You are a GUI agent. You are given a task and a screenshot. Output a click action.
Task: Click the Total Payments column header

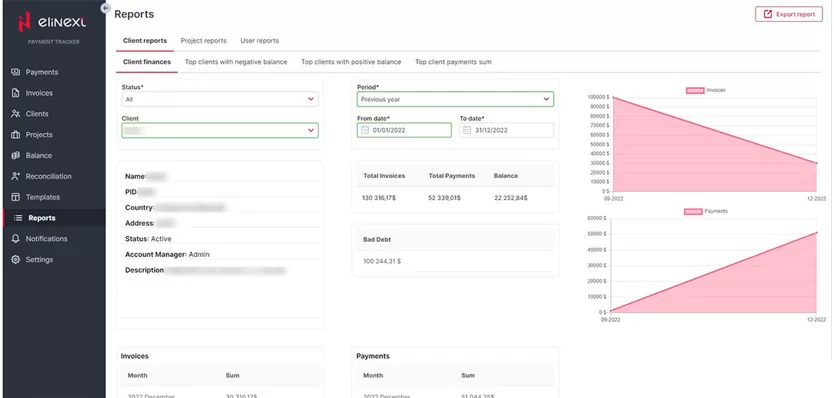click(452, 176)
